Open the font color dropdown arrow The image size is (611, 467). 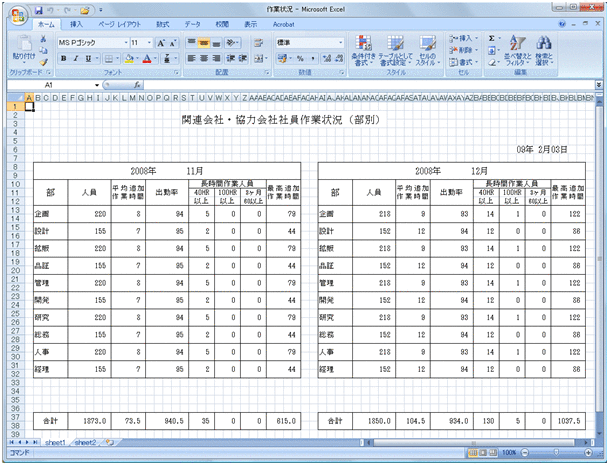point(155,59)
